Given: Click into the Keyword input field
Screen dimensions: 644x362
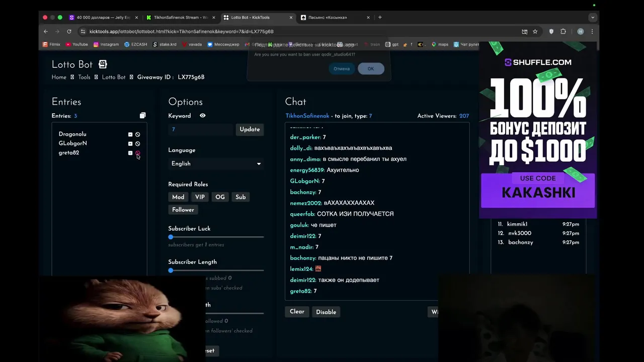Looking at the screenshot, I should pos(201,129).
